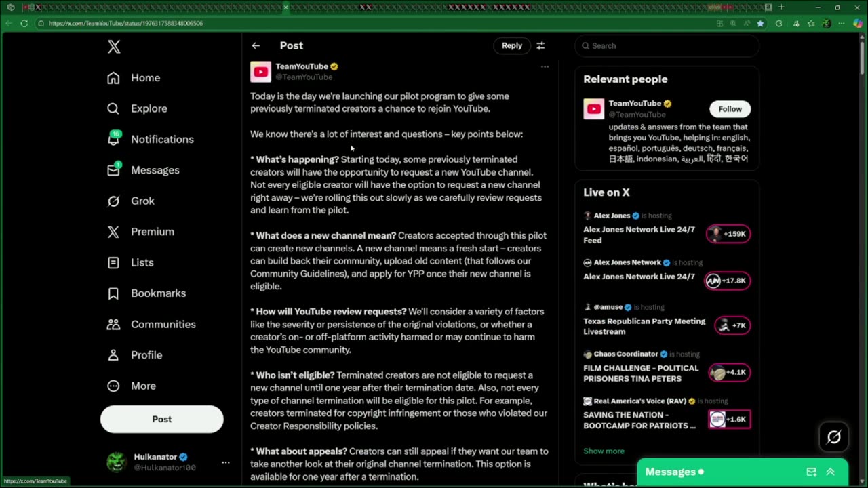Open SAVING THE NATION bootcamp stream
The height and width of the screenshot is (488, 868).
(x=639, y=420)
